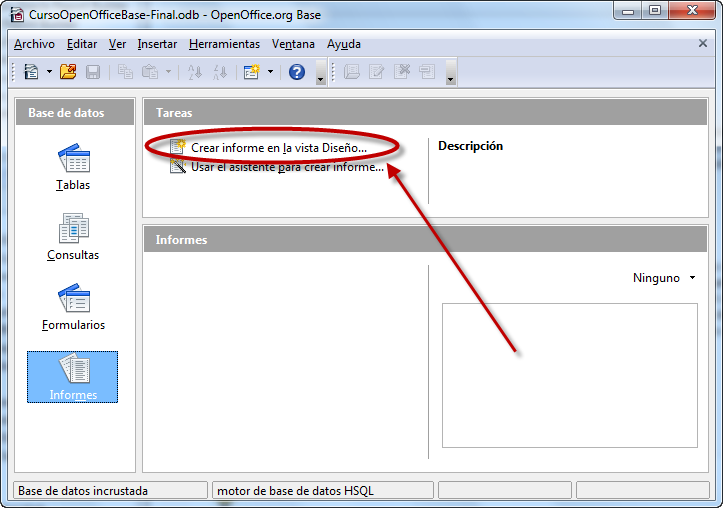The image size is (723, 508).
Task: Click the Open file folder icon
Action: (x=68, y=72)
